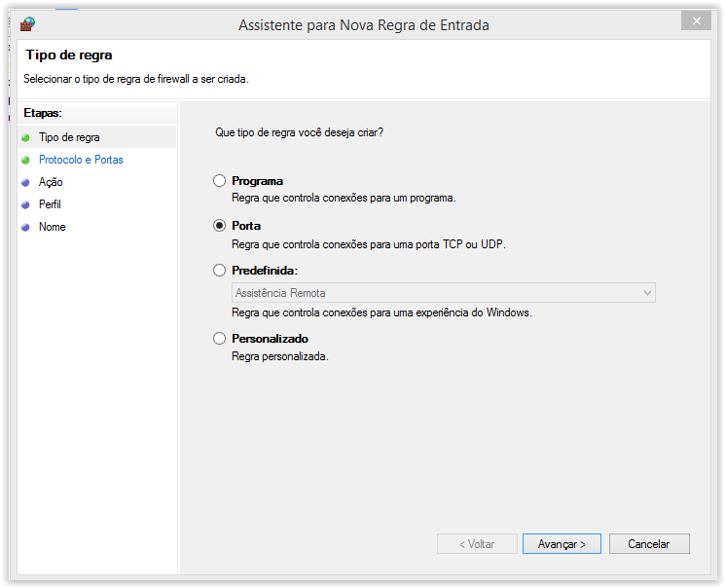The height and width of the screenshot is (588, 725).
Task: Click the firewall wizard title bar icon
Action: 27,23
